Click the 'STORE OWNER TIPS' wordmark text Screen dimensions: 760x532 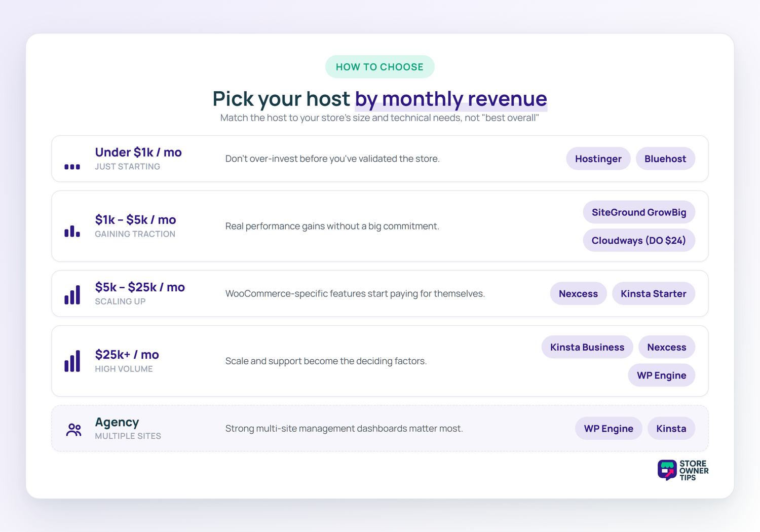[x=694, y=471]
